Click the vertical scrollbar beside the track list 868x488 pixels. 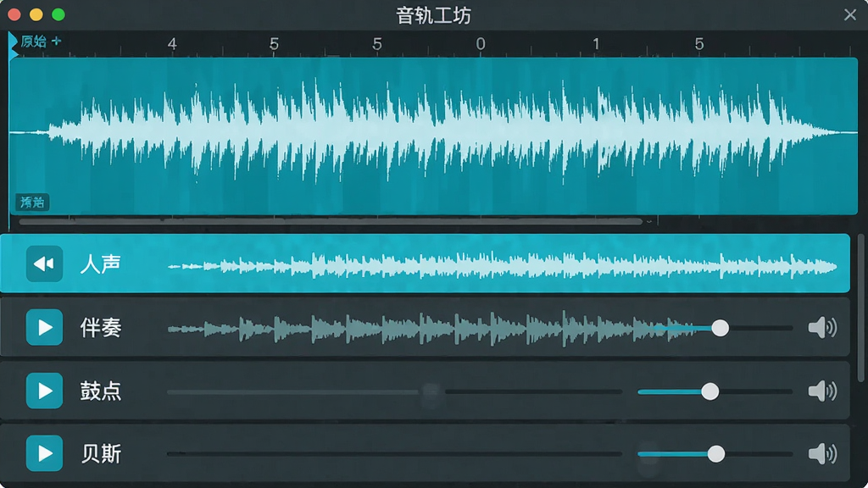tap(861, 308)
